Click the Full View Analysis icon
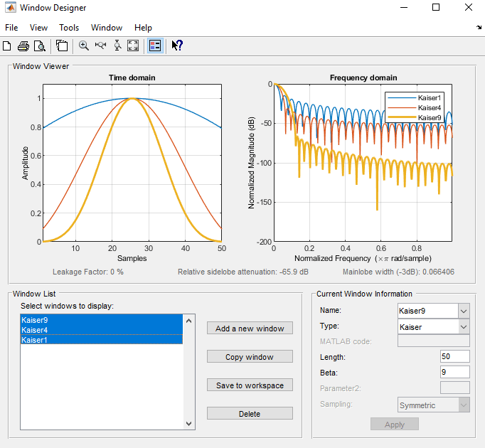The width and height of the screenshot is (485, 448). click(x=62, y=46)
